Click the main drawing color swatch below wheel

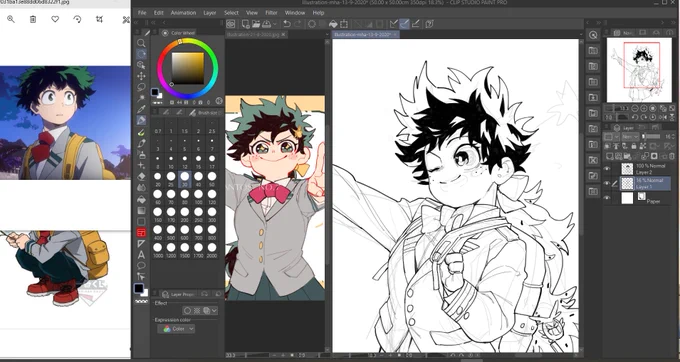[x=154, y=92]
